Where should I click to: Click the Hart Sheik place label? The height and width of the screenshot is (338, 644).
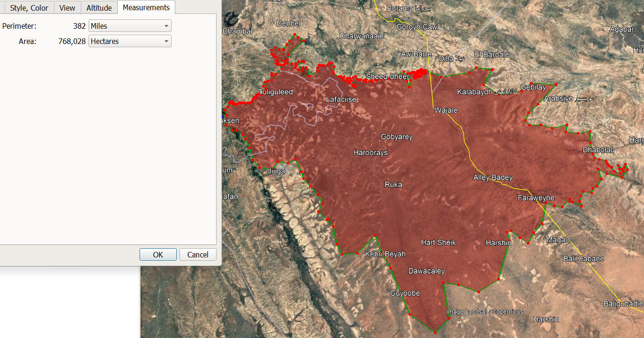point(438,242)
